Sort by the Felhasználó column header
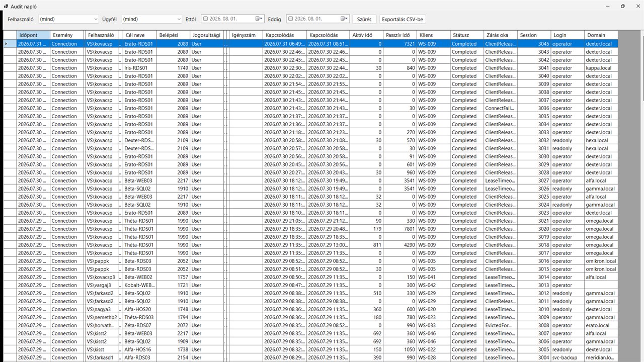Viewport: 644px width, 362px height. click(101, 35)
